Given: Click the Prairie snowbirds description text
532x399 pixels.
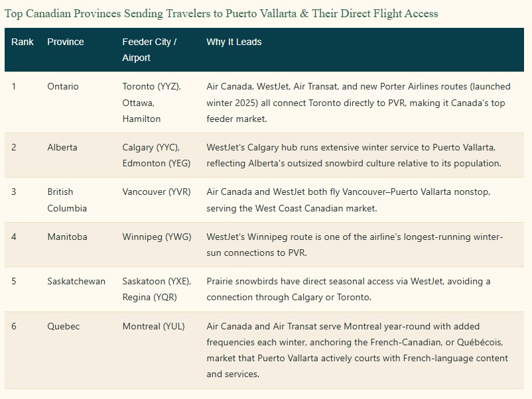Looking at the screenshot, I should point(348,289).
